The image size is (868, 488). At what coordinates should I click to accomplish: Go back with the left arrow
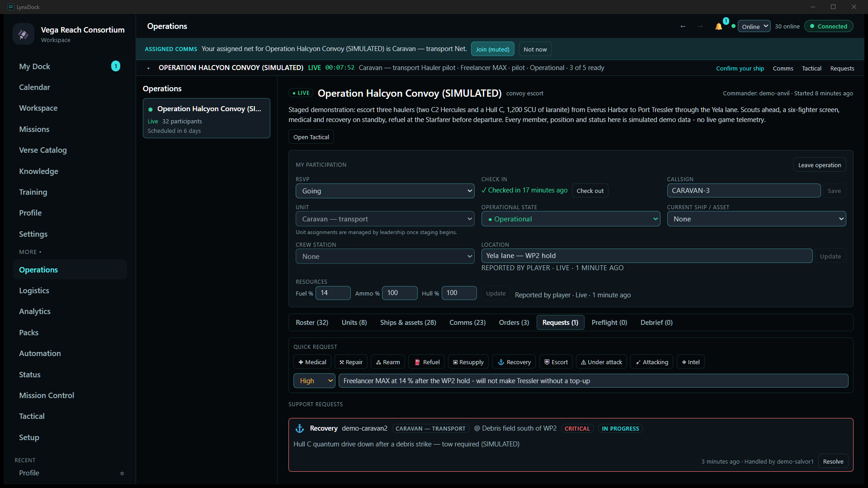[683, 27]
